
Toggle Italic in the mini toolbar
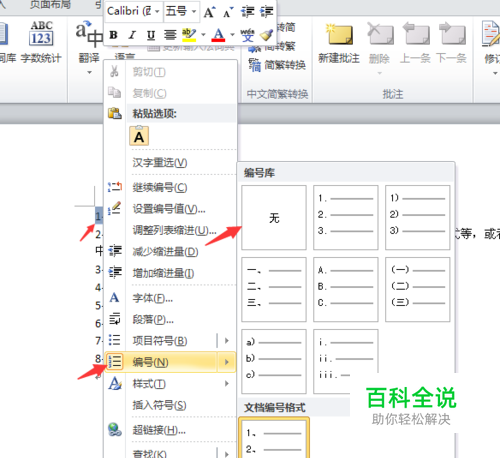132,35
